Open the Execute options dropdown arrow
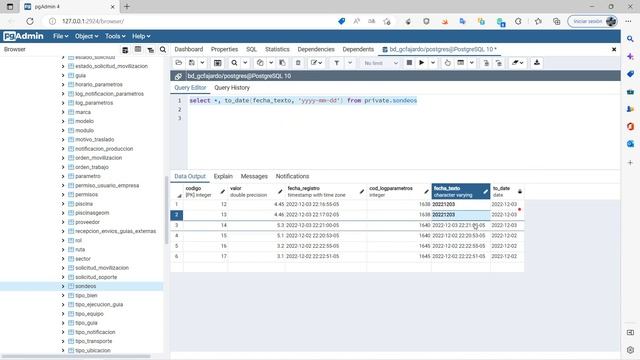Viewport: 640px width, 360px height. pos(433,63)
